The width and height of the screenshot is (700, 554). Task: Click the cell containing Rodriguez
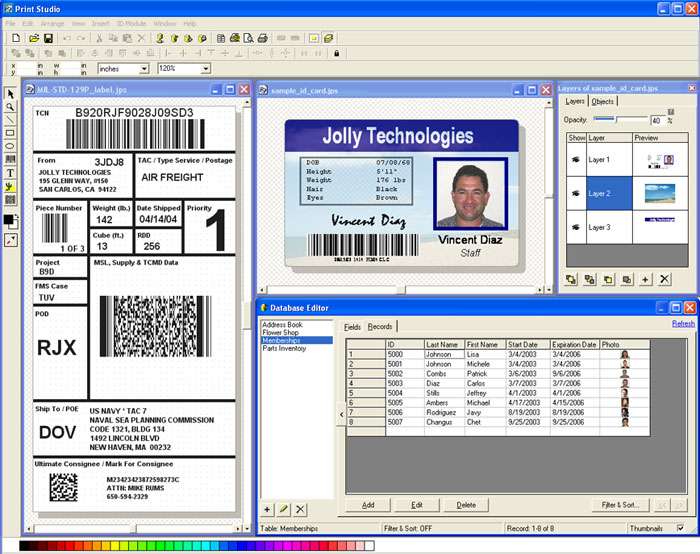click(444, 412)
